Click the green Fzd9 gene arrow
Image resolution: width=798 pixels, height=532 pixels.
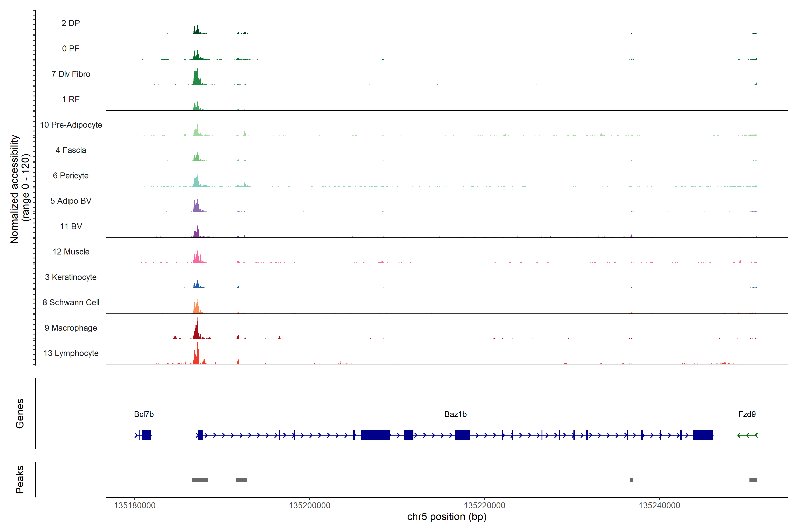point(747,435)
